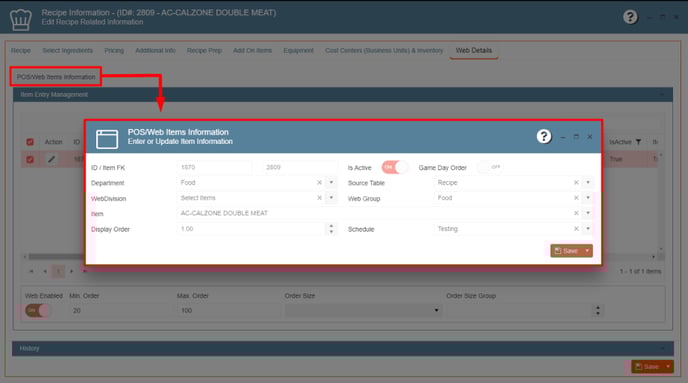Click the True value in IsActive column
The height and width of the screenshot is (383, 688).
click(616, 159)
